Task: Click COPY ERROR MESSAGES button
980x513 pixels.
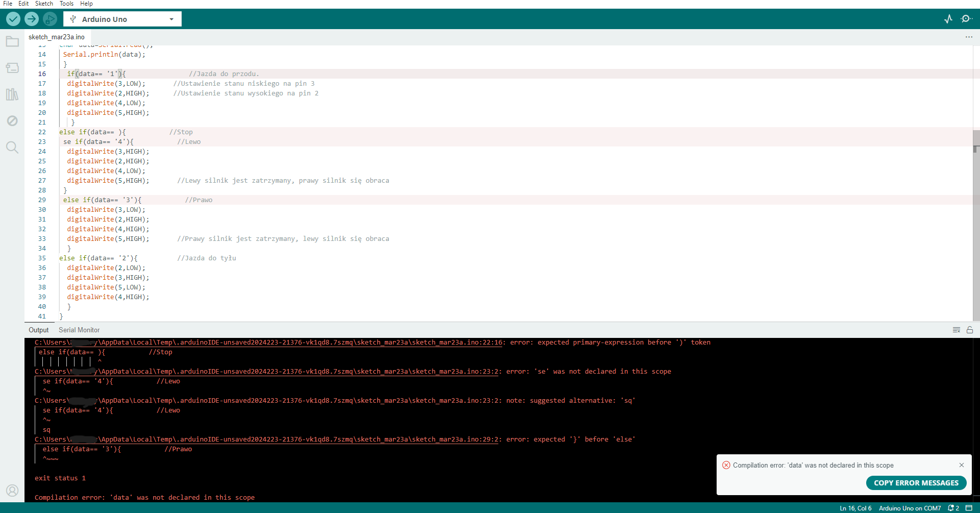Action: (916, 483)
